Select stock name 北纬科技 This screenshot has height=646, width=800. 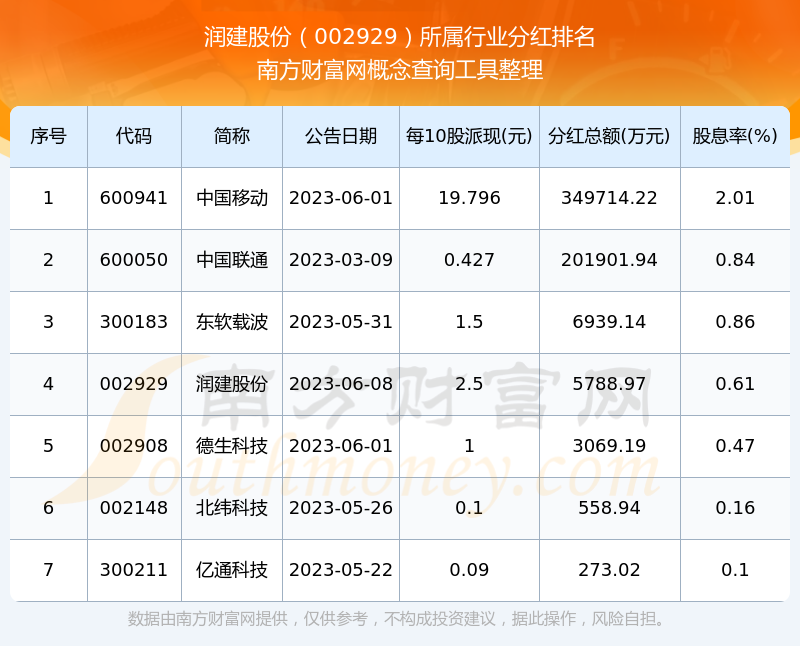coord(232,508)
